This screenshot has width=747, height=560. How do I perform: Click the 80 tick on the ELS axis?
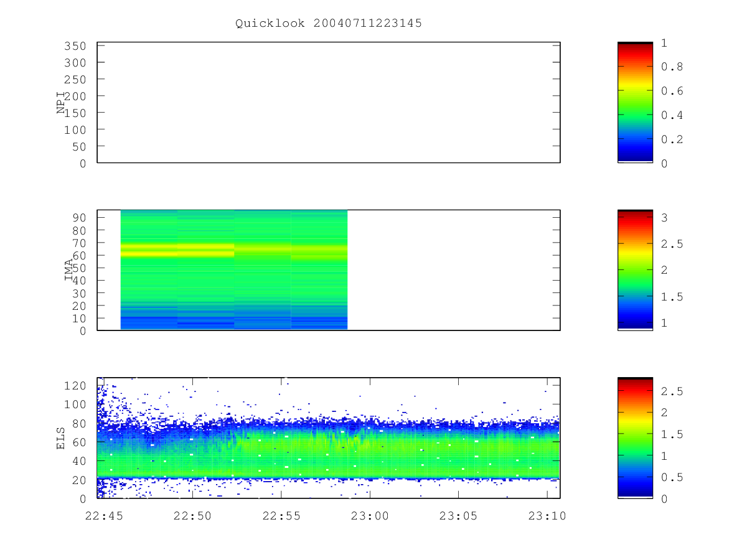click(79, 423)
